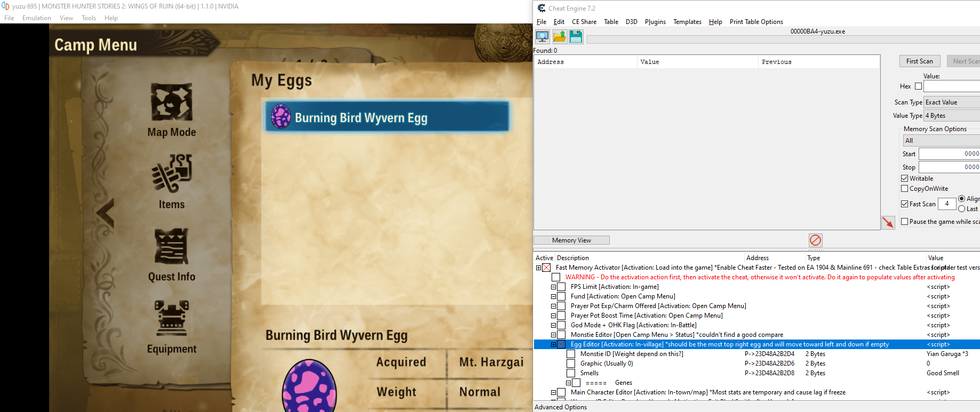Freeze the Monstie ID entry checkbox
This screenshot has width=980, height=412.
point(571,354)
